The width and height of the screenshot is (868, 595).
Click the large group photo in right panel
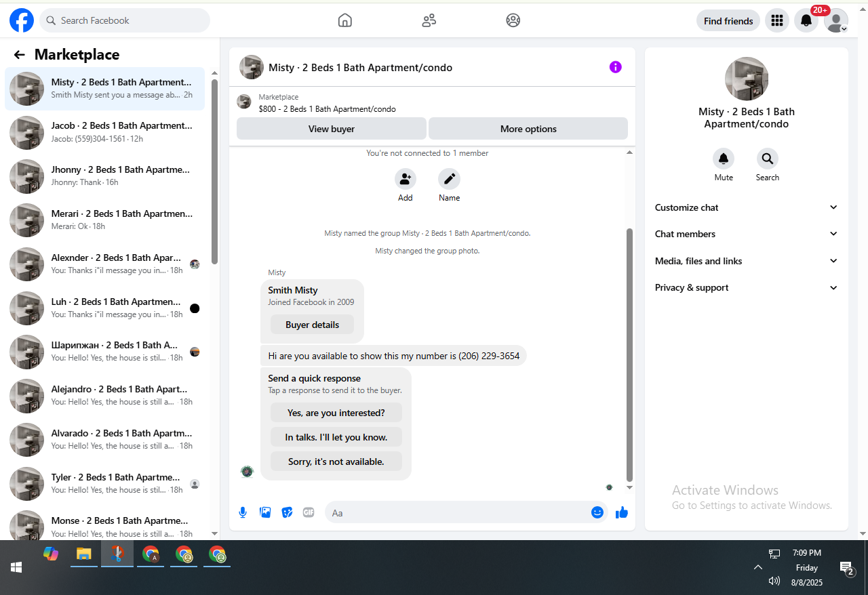pos(747,79)
